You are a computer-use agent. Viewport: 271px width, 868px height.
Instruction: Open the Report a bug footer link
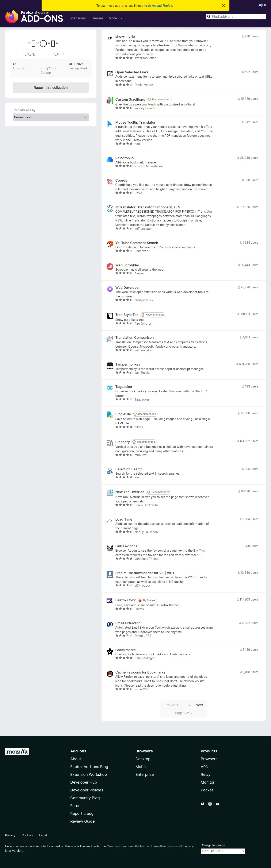(82, 813)
